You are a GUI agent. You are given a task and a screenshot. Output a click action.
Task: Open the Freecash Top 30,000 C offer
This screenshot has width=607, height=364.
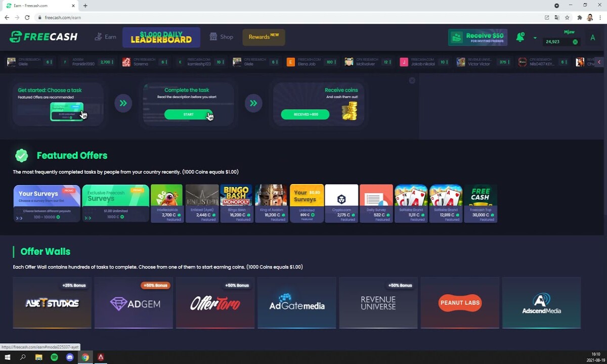click(480, 203)
